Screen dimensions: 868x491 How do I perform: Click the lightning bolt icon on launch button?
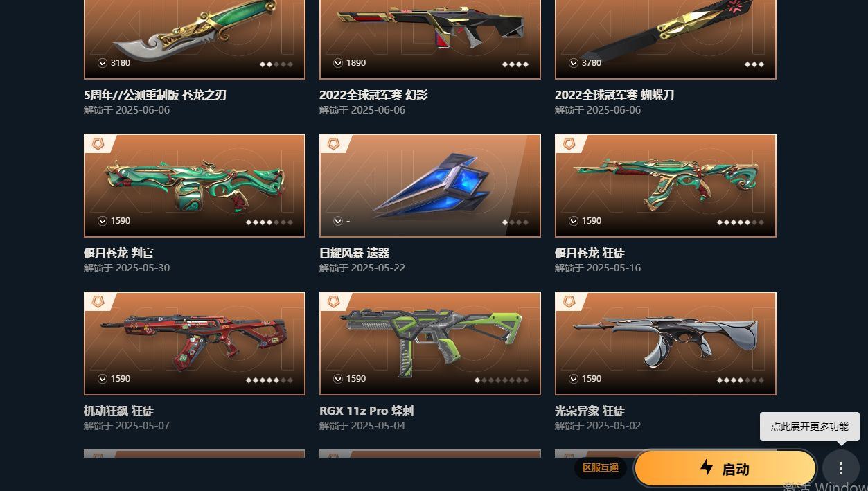[x=707, y=468]
